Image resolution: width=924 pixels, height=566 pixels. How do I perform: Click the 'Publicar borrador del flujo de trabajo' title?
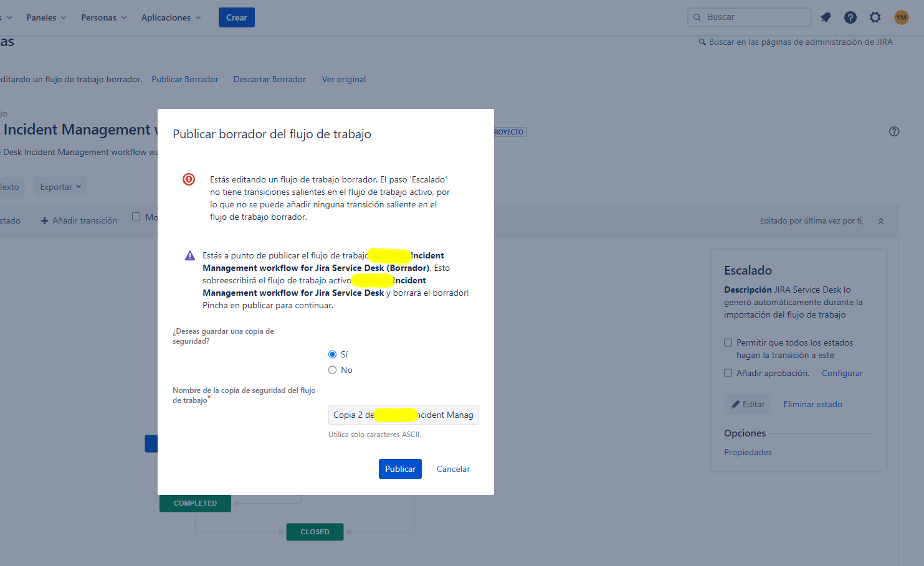pos(272,134)
